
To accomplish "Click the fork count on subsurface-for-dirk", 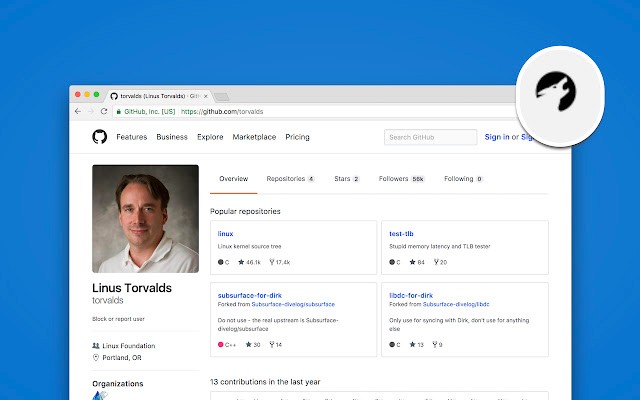I will pyautogui.click(x=276, y=344).
